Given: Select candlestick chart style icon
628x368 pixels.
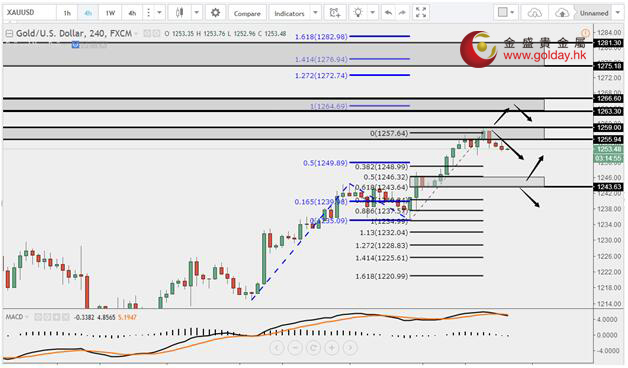Looking at the screenshot, I should [179, 13].
